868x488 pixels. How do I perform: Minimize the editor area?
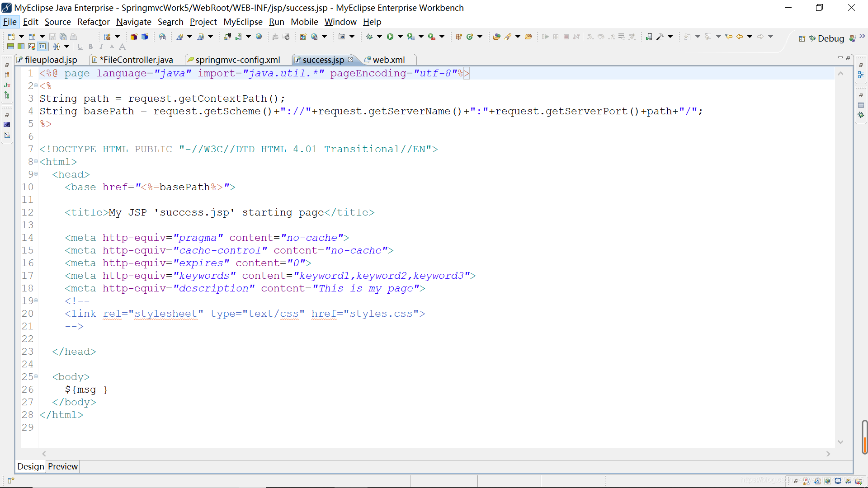click(840, 58)
